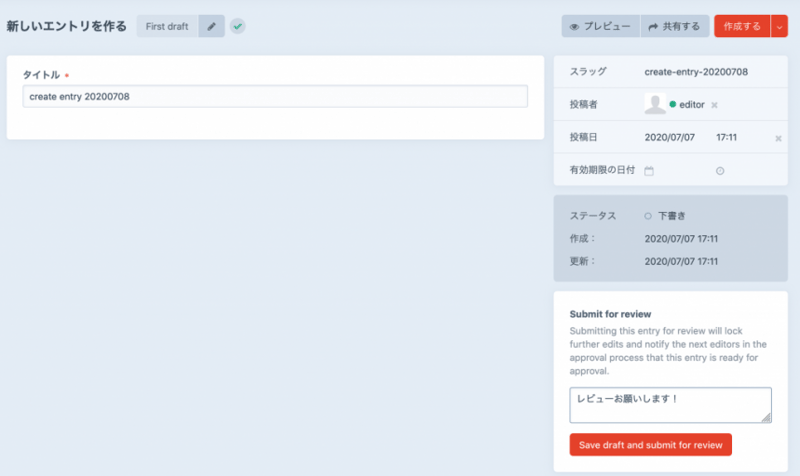Click the 共有する share button
This screenshot has width=800, height=476.
point(675,26)
